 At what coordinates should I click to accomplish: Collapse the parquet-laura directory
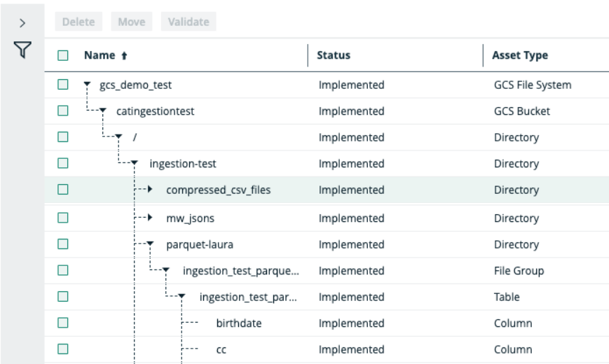(x=150, y=245)
